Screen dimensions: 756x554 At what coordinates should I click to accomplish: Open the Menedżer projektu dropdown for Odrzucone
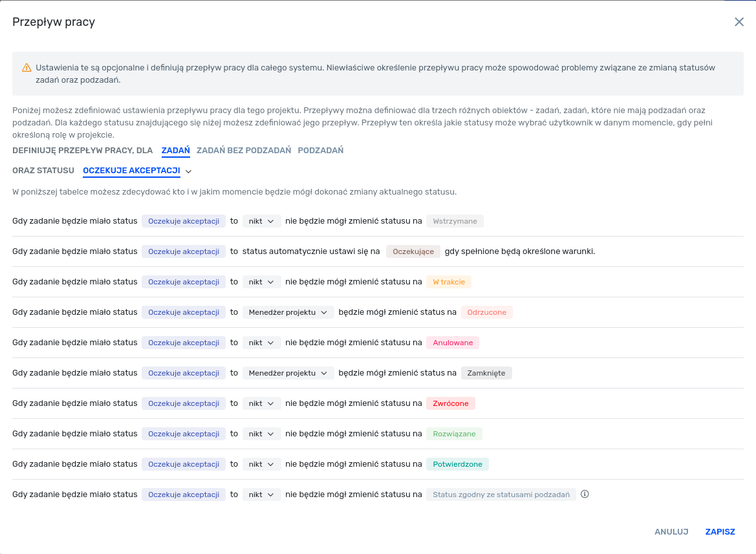tap(288, 312)
